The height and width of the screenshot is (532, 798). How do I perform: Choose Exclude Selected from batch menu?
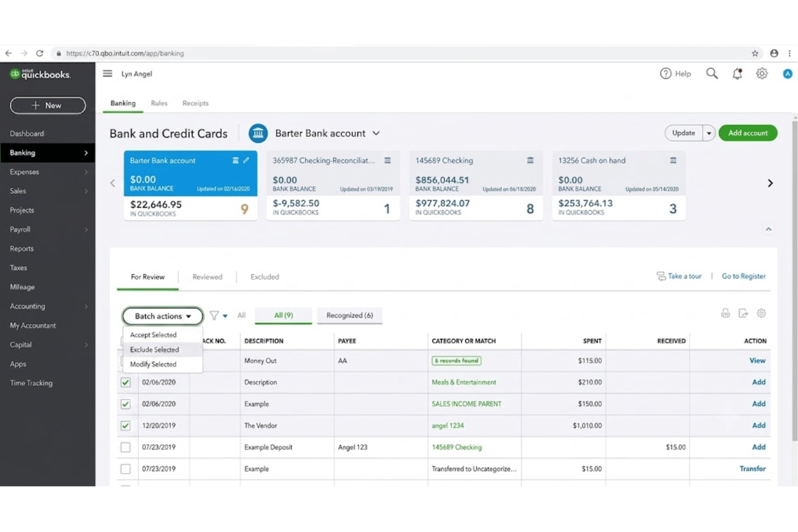pyautogui.click(x=162, y=349)
